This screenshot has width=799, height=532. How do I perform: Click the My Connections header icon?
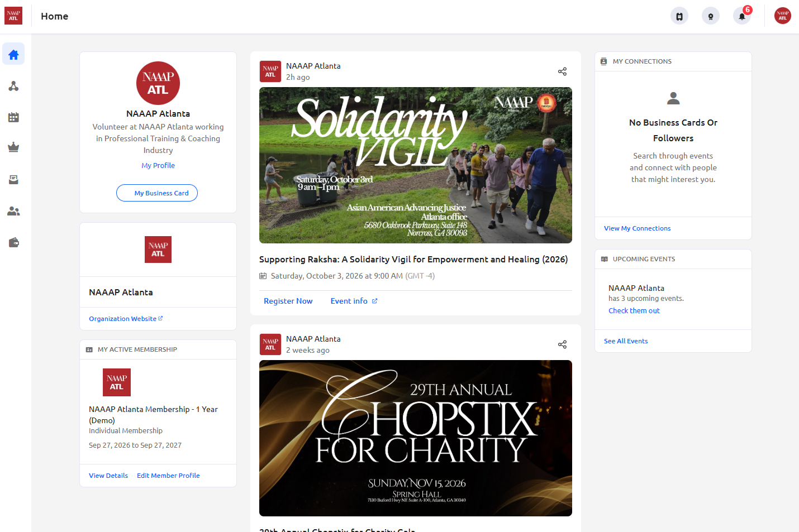(x=603, y=61)
